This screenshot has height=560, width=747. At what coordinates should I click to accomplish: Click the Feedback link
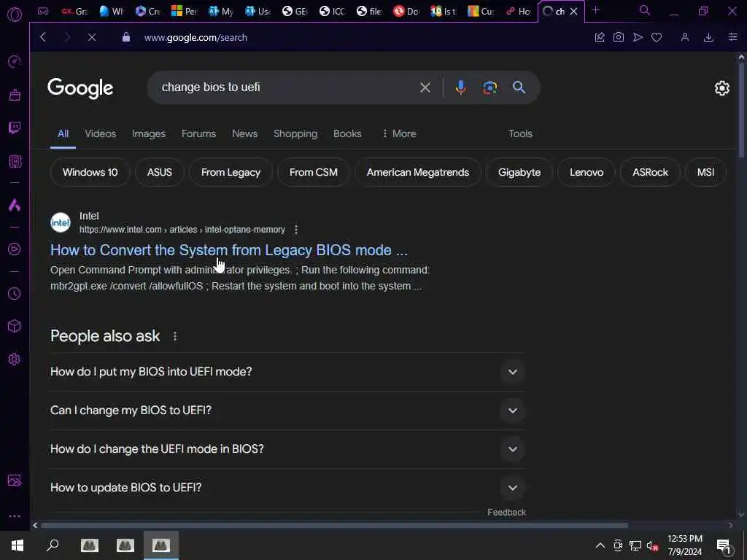click(506, 513)
